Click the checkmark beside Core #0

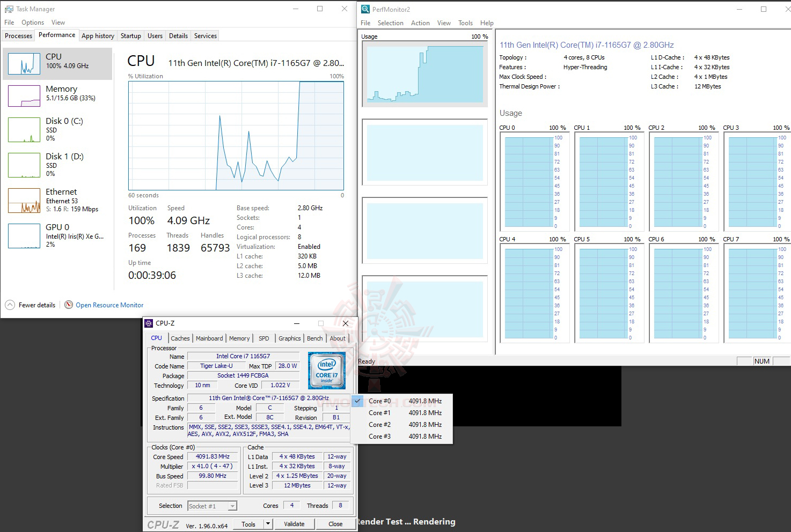pos(358,401)
